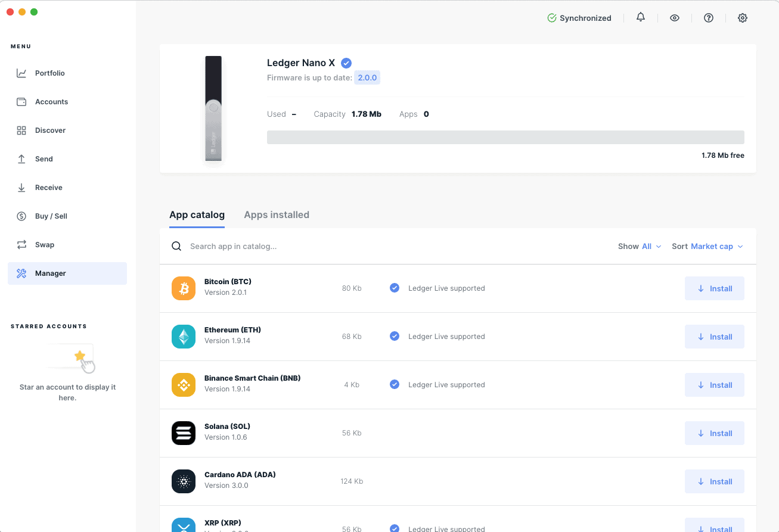Image resolution: width=779 pixels, height=532 pixels.
Task: Click the notifications bell icon
Action: [x=641, y=18]
